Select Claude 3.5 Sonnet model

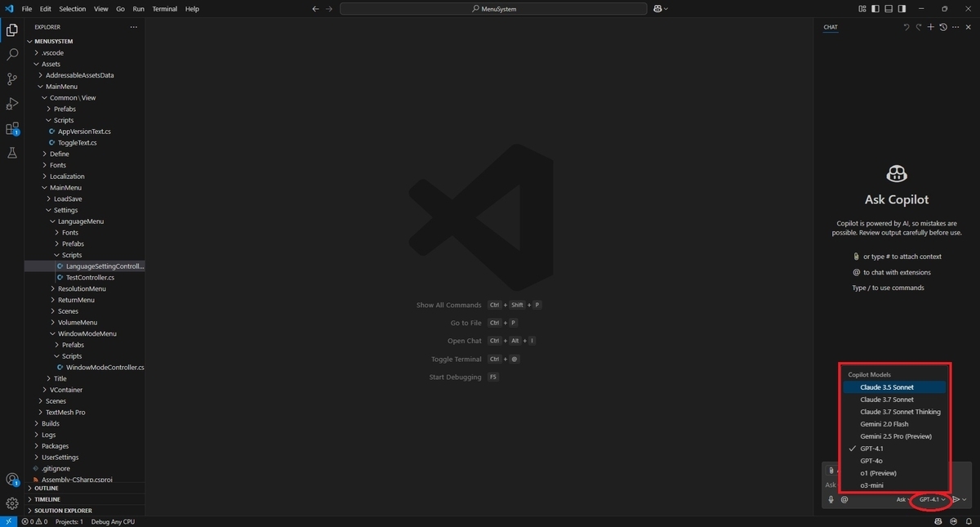894,387
